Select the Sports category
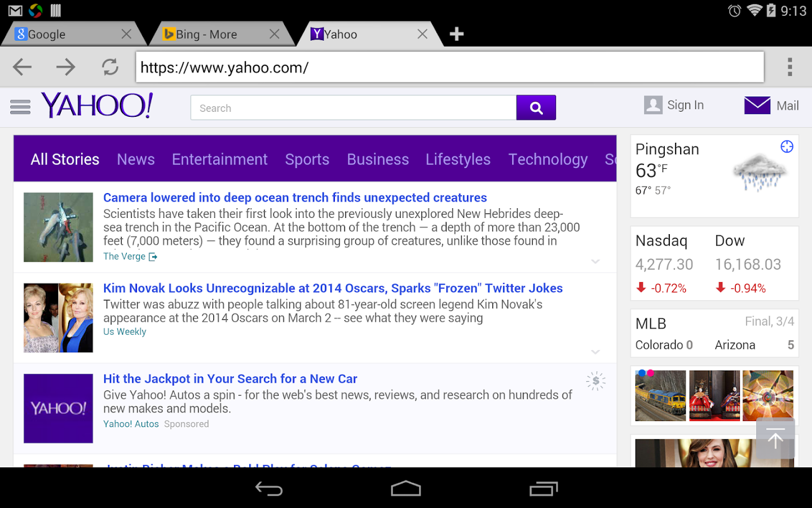812x508 pixels. 307,160
